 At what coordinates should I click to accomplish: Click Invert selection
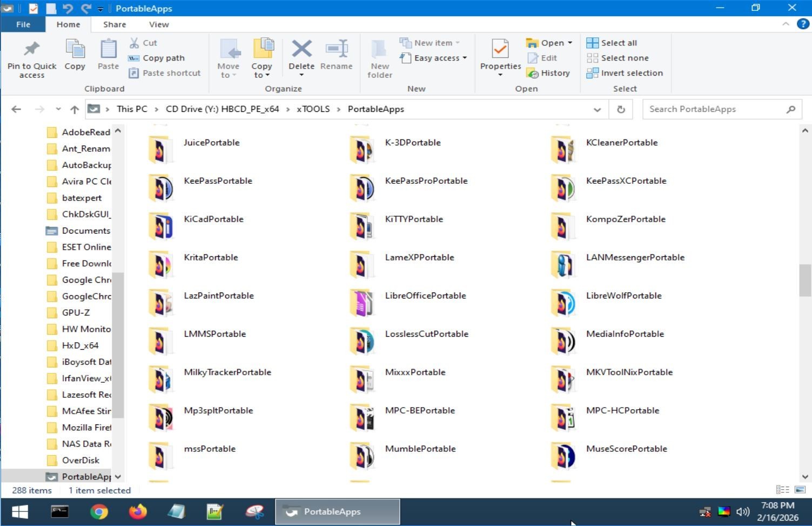point(625,73)
